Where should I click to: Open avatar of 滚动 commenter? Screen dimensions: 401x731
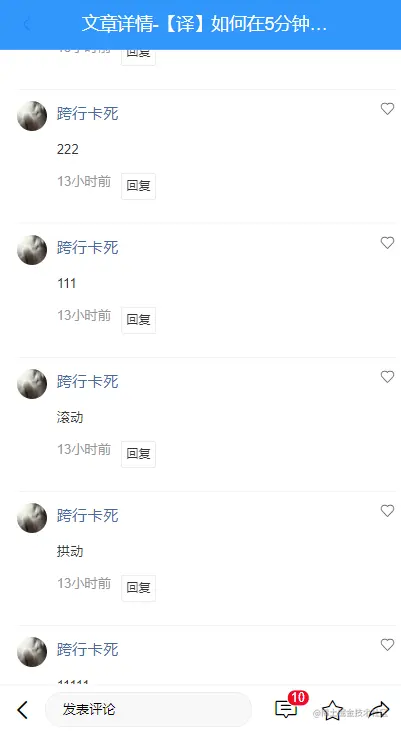[x=32, y=384]
